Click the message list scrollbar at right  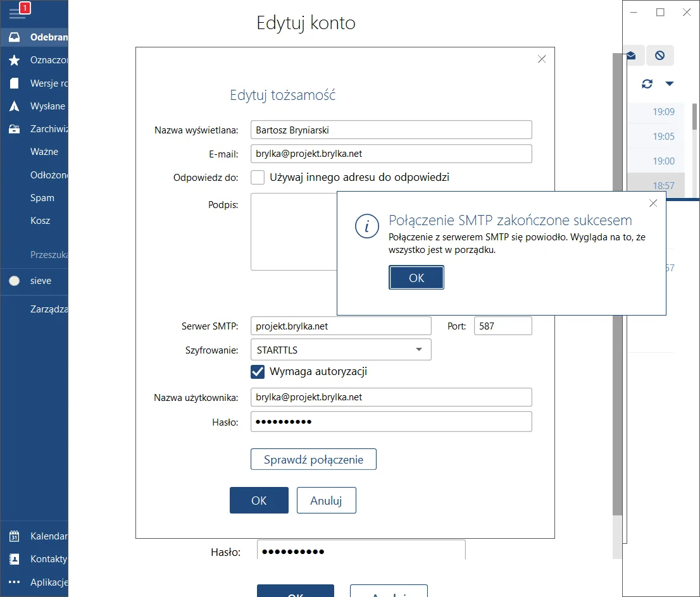coord(695,117)
